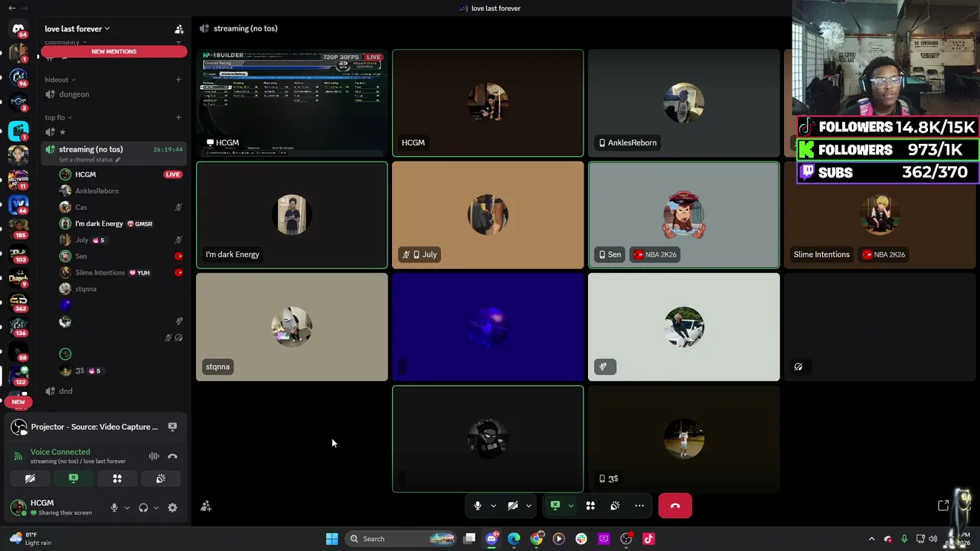Open the invite people to server icon
Viewport: 980px width, 551px height.
click(179, 29)
